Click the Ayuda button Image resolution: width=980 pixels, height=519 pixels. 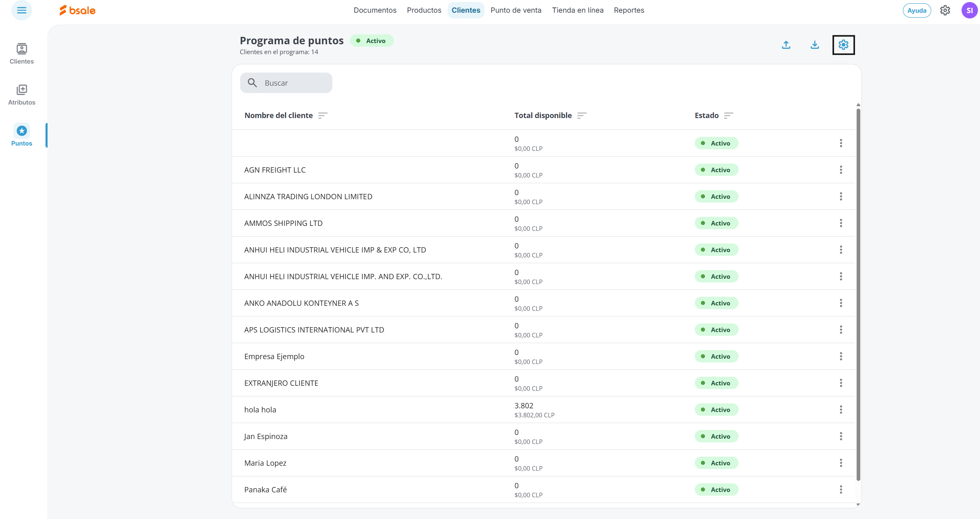(916, 11)
